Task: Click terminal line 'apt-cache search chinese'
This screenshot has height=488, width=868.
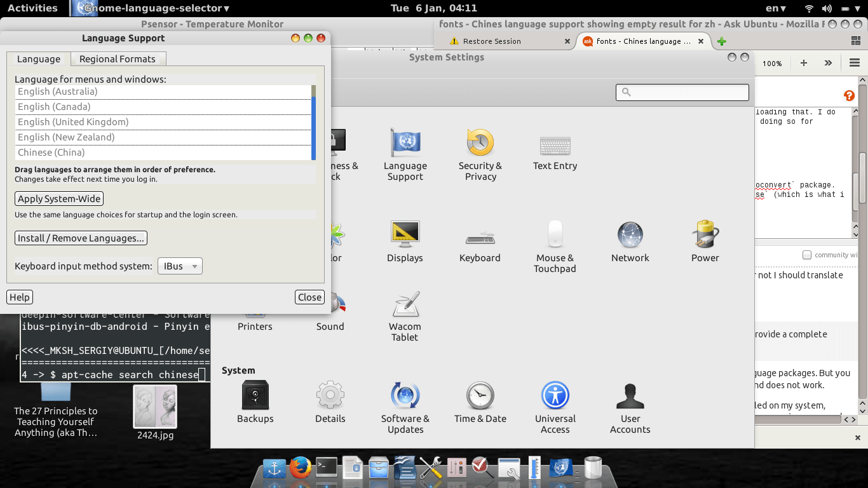Action: pos(130,375)
